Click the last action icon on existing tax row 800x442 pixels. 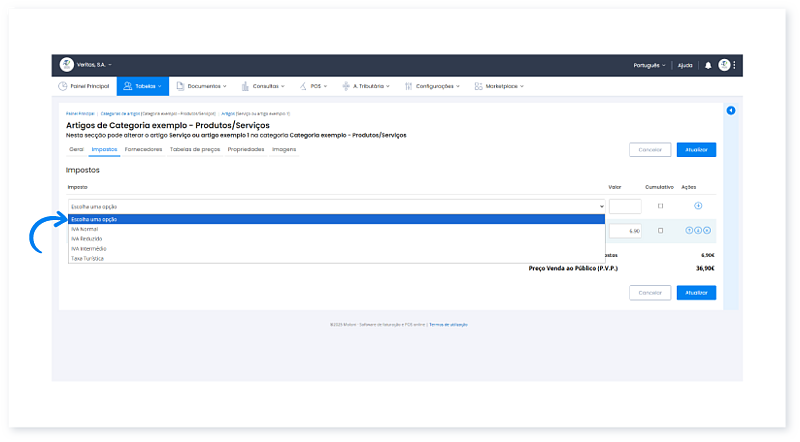[x=708, y=231]
